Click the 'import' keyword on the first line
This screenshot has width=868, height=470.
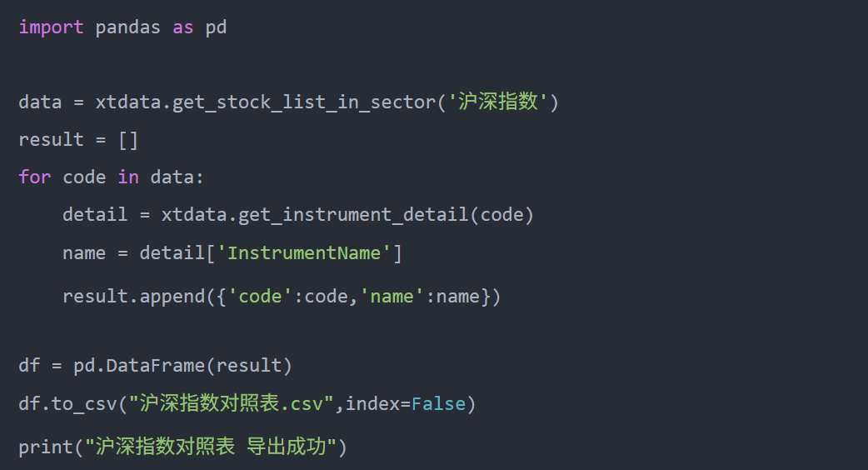(51, 27)
